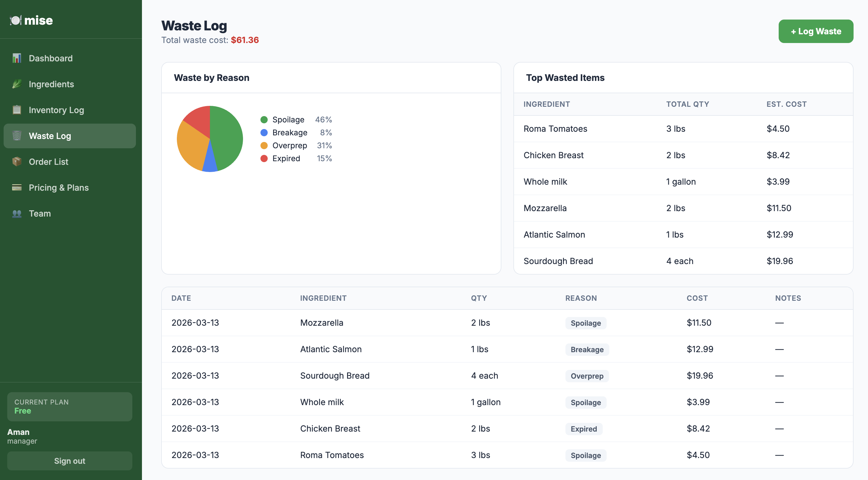Click the Team people icon
Viewport: 868px width, 480px height.
pyautogui.click(x=17, y=214)
